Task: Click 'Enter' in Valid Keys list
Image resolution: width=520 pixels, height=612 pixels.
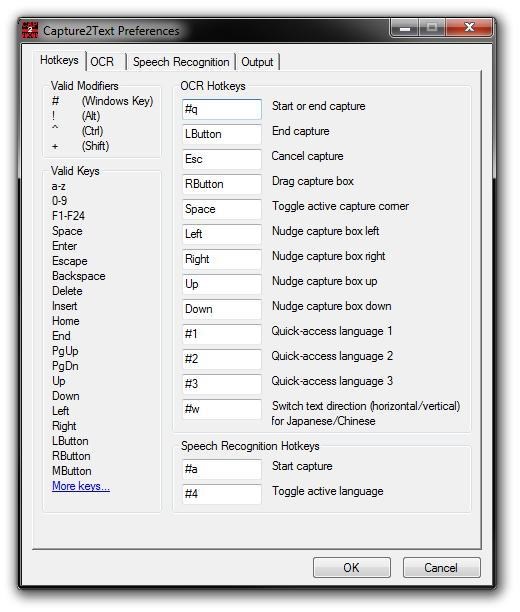Action: (x=64, y=246)
